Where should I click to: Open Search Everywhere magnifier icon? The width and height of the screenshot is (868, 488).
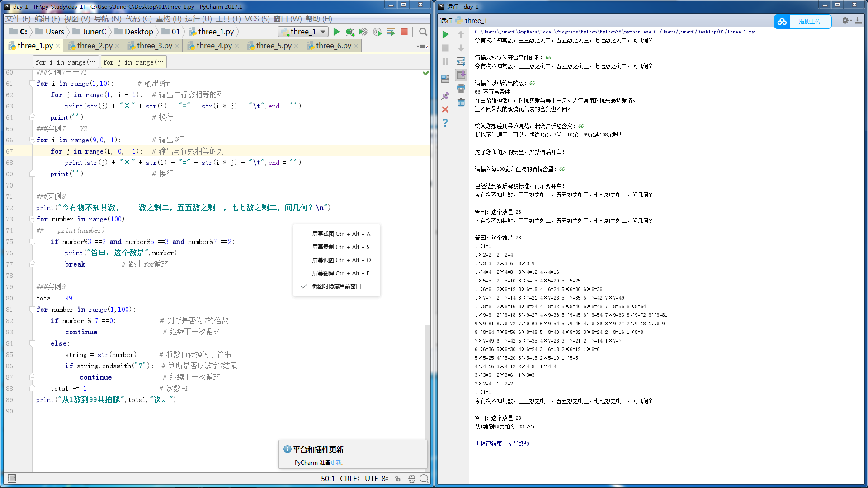423,32
